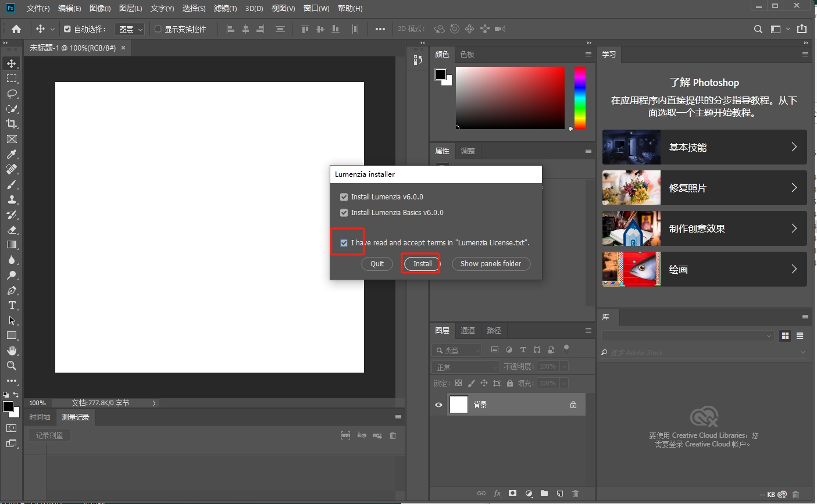Select the Dodge tool
The image size is (817, 504).
12,275
